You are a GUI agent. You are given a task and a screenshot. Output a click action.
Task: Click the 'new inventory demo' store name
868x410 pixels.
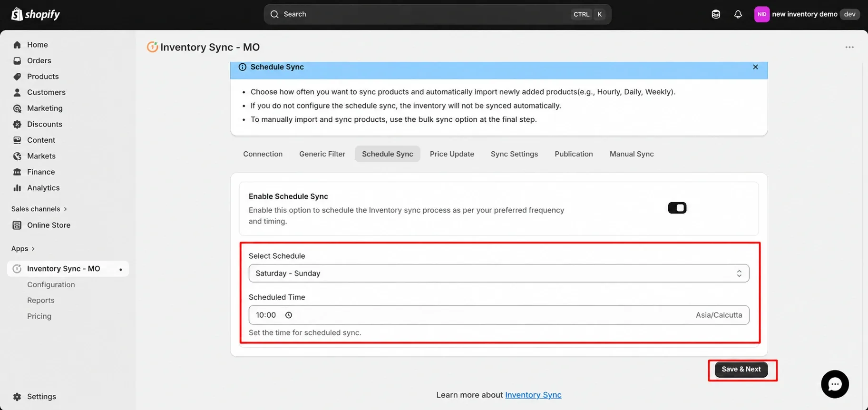[x=805, y=14]
